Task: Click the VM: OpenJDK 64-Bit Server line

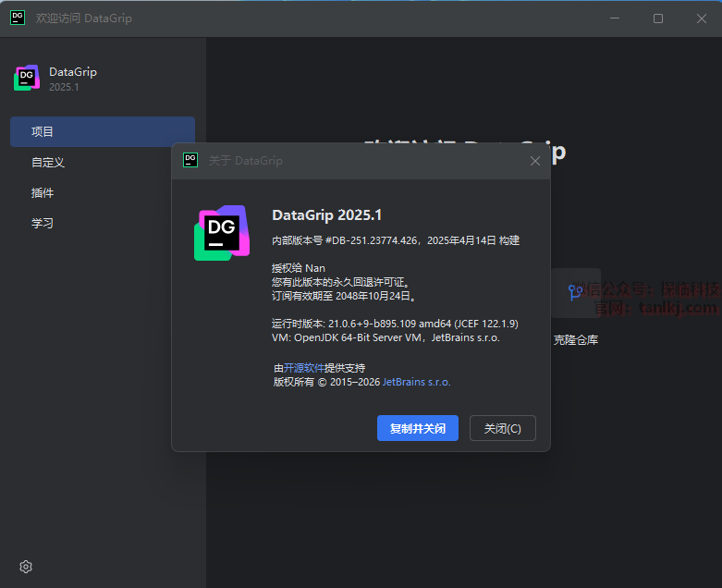Action: [x=385, y=337]
